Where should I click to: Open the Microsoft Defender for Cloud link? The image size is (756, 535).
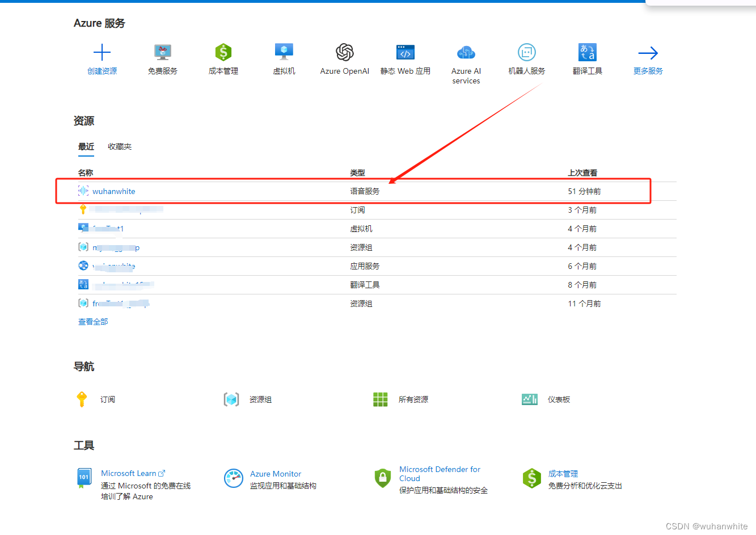[440, 474]
